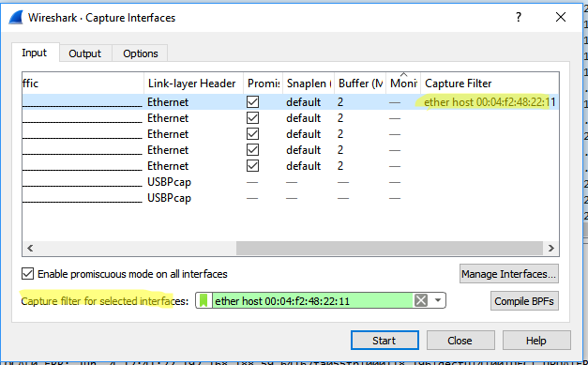Screen dimensions: 588x365
Task: Select the fourth Ethernet interface row label
Action: tap(168, 150)
